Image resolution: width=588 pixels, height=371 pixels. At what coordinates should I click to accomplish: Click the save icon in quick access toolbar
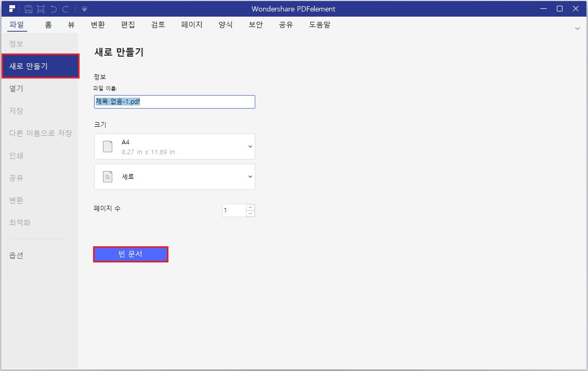pos(28,9)
